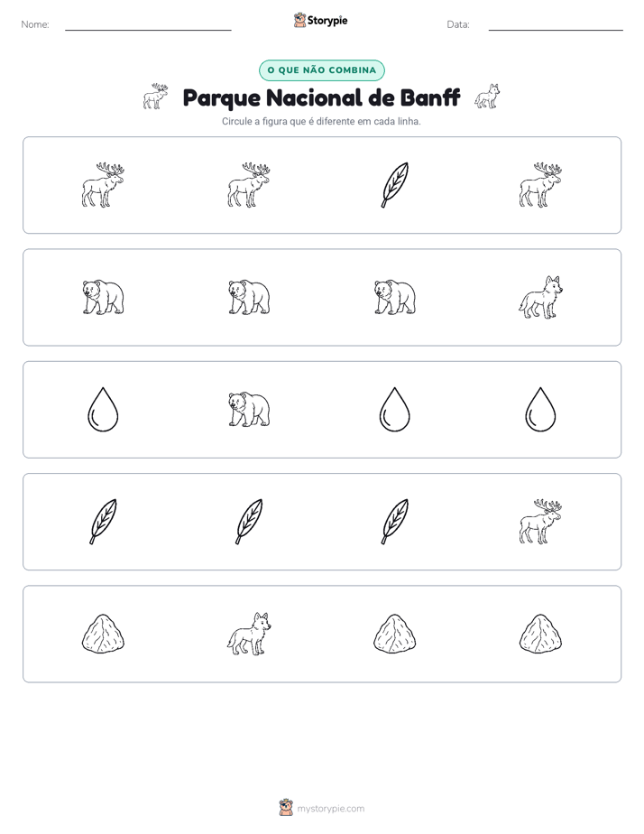
Task: Click the first leaf in the fourth row
Action: click(103, 522)
